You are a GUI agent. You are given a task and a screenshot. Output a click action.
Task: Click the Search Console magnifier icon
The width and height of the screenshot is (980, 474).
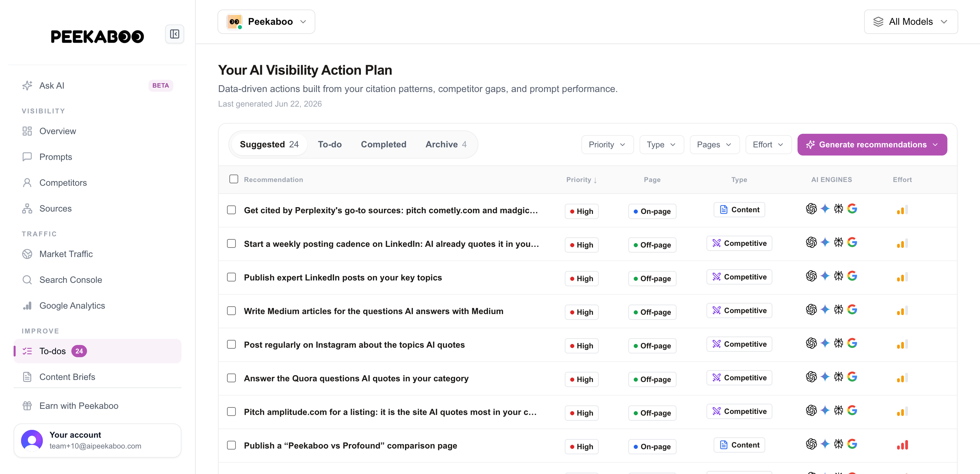[x=27, y=280]
